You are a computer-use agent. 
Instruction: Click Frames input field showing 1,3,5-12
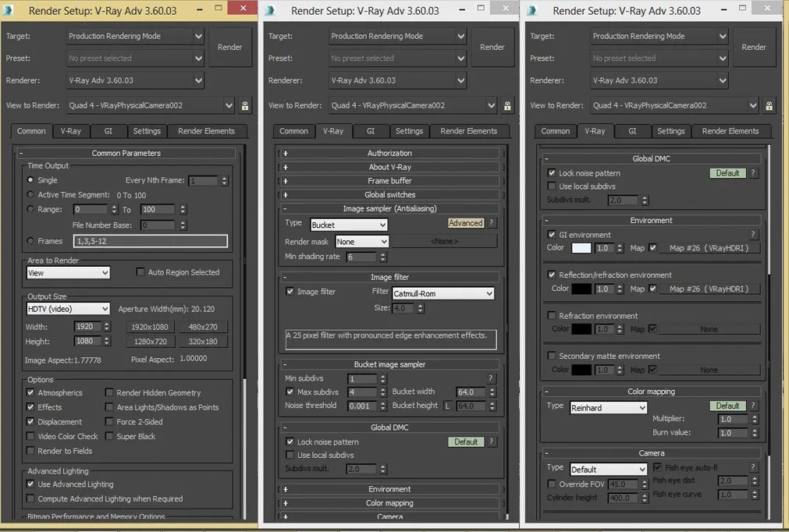151,241
